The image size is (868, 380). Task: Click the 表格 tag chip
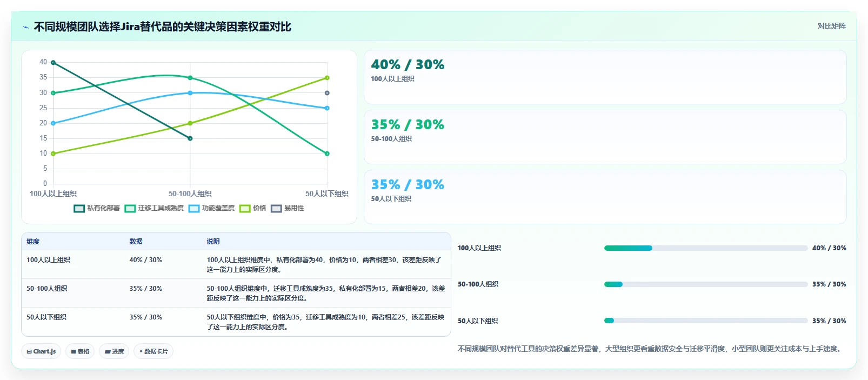[80, 351]
